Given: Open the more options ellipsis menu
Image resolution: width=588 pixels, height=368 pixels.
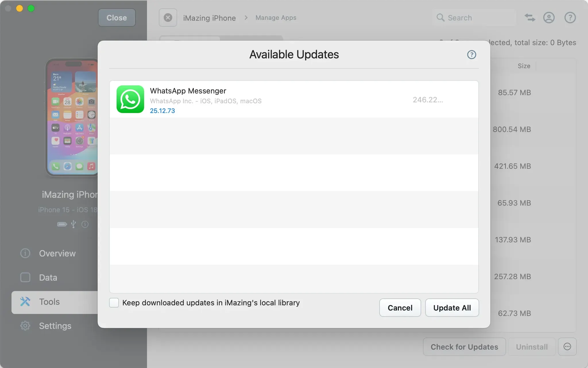Looking at the screenshot, I should click(x=568, y=347).
